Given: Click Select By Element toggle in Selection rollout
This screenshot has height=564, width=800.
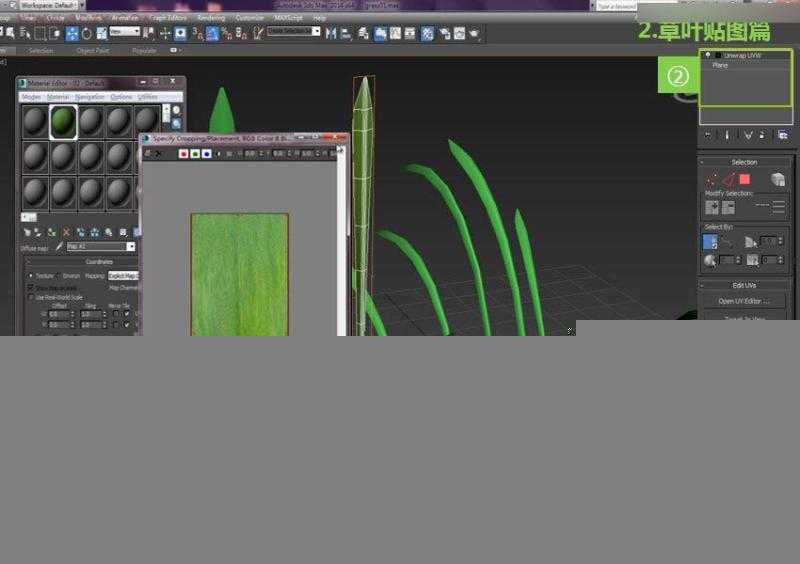Looking at the screenshot, I should (x=778, y=179).
